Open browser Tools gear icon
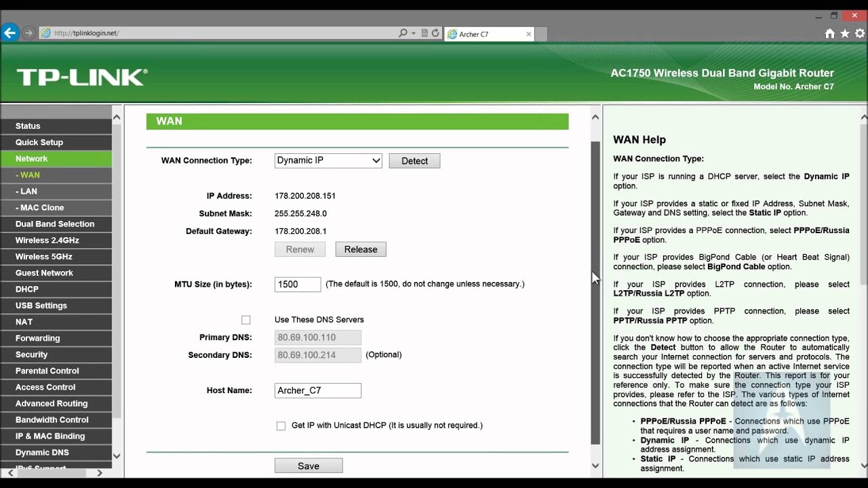868x488 pixels. [860, 33]
